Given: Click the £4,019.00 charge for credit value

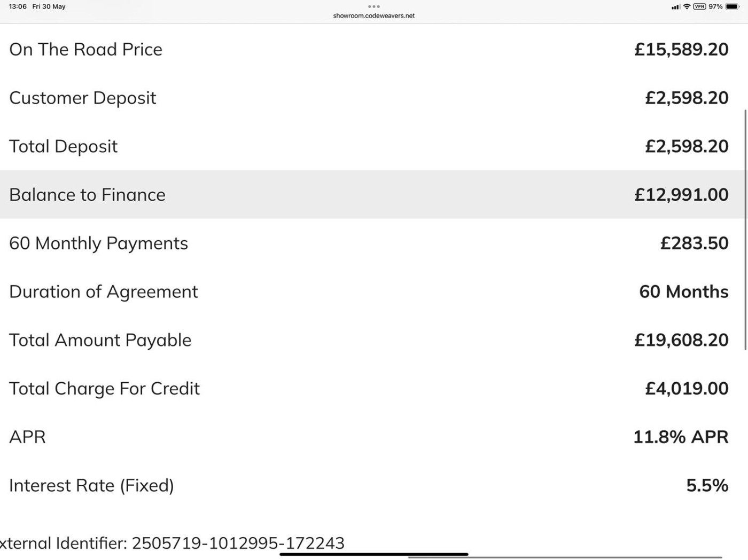Looking at the screenshot, I should [x=687, y=388].
